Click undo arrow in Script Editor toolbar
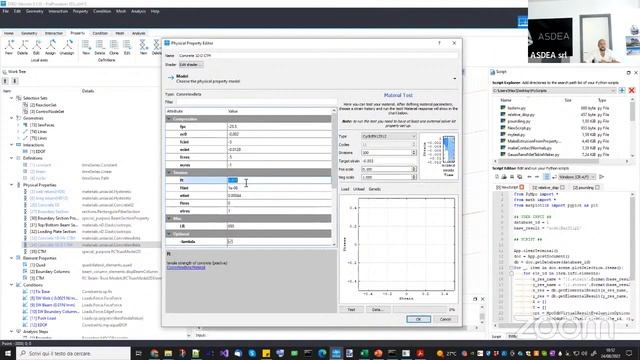The image size is (640, 360). [x=529, y=177]
